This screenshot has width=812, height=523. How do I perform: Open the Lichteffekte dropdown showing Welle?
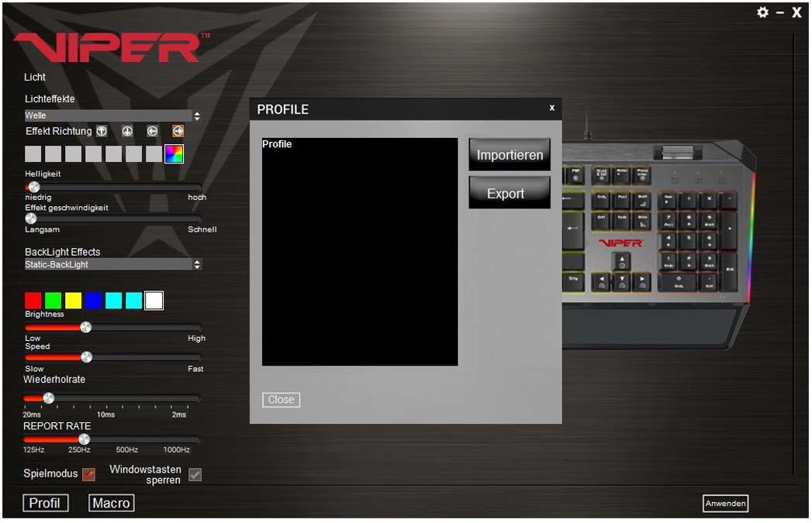[112, 115]
